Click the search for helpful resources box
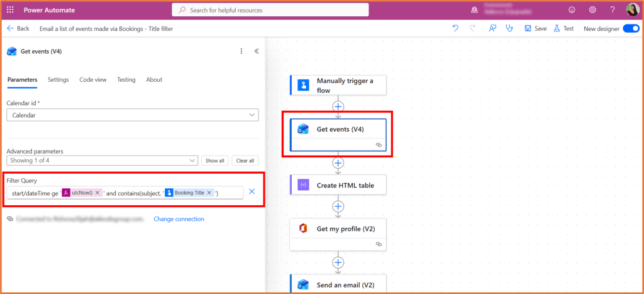Screen dimensions: 644x294 270,10
